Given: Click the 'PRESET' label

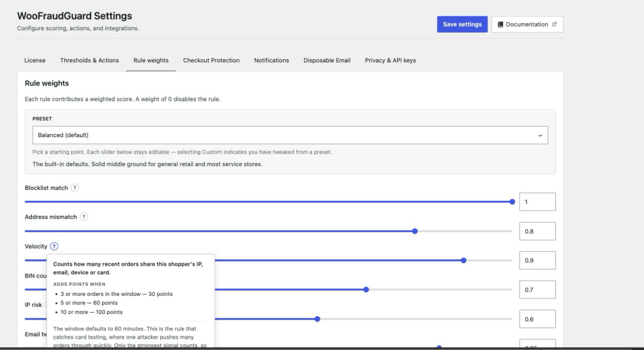Looking at the screenshot, I should coord(42,118).
